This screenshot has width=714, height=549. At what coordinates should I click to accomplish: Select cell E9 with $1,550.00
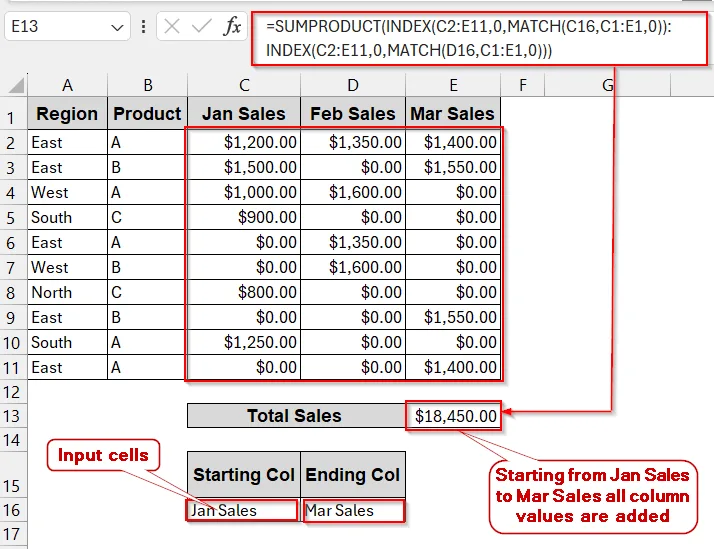click(453, 317)
